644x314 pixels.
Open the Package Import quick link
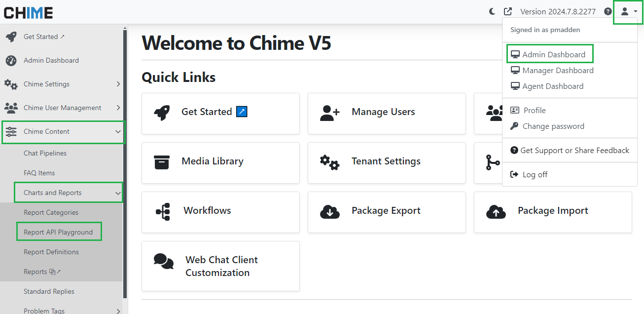click(x=553, y=212)
